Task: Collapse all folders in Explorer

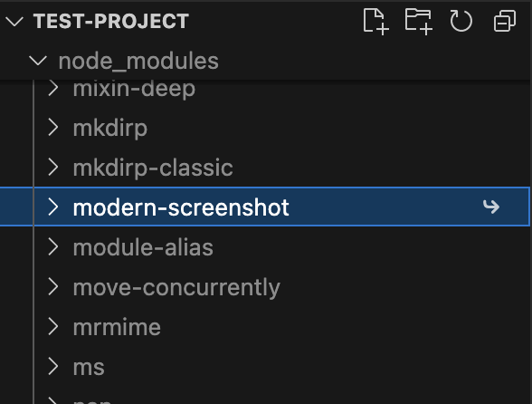Action: pyautogui.click(x=505, y=21)
